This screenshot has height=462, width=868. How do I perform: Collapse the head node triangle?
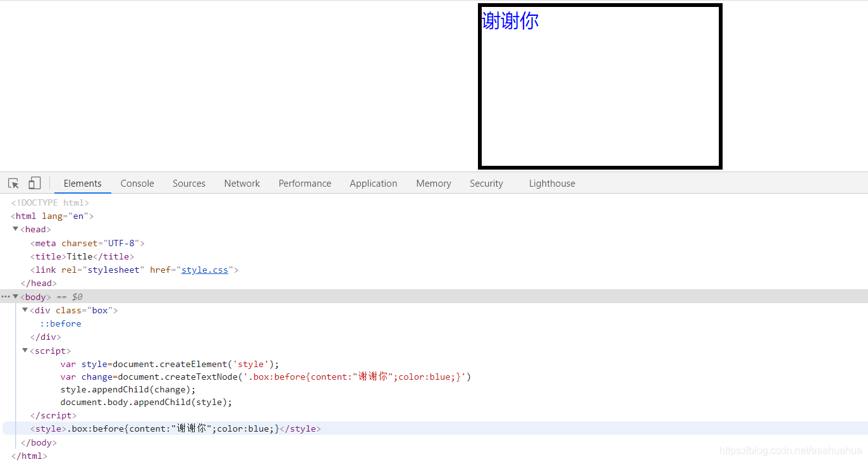tap(16, 229)
